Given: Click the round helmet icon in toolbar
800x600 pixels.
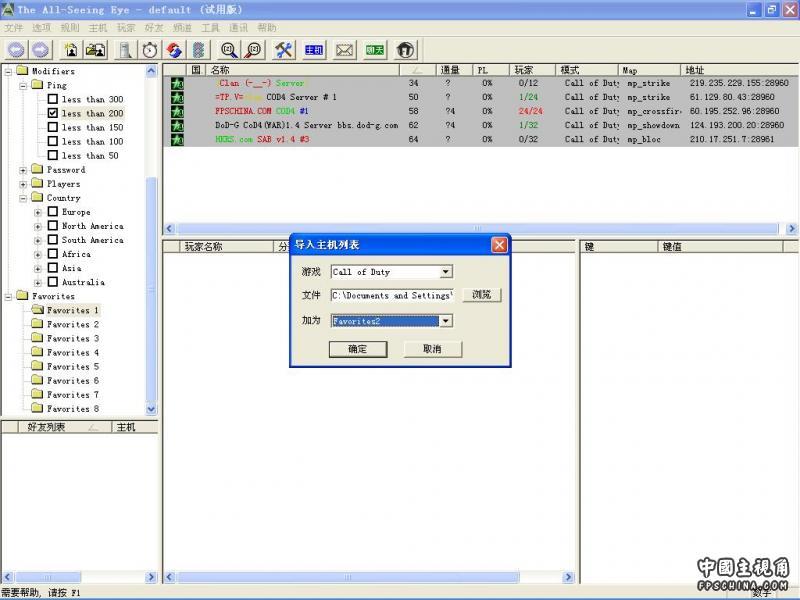Looking at the screenshot, I should point(405,50).
